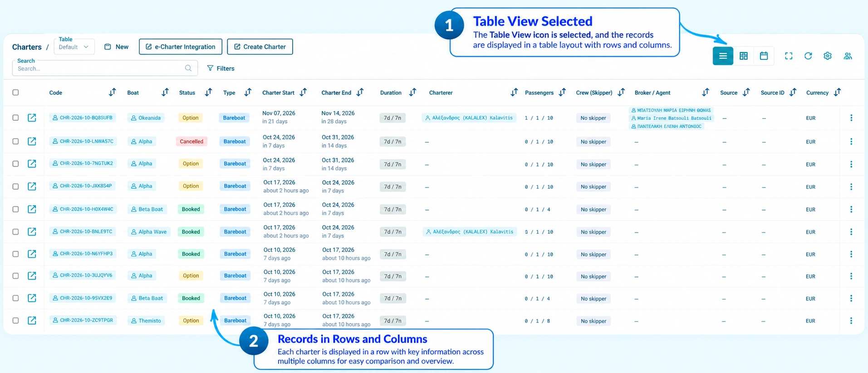This screenshot has height=373, width=868.
Task: Toggle fullscreen mode icon
Action: point(789,56)
